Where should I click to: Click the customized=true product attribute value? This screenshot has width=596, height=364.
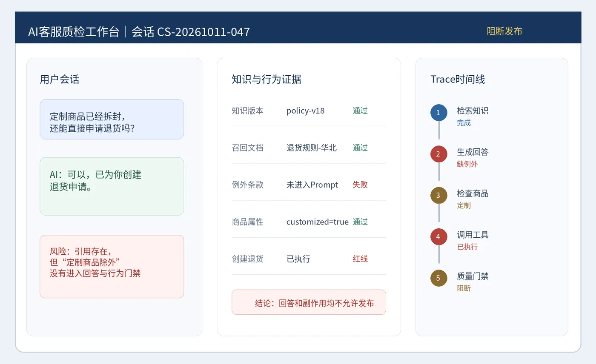317,222
